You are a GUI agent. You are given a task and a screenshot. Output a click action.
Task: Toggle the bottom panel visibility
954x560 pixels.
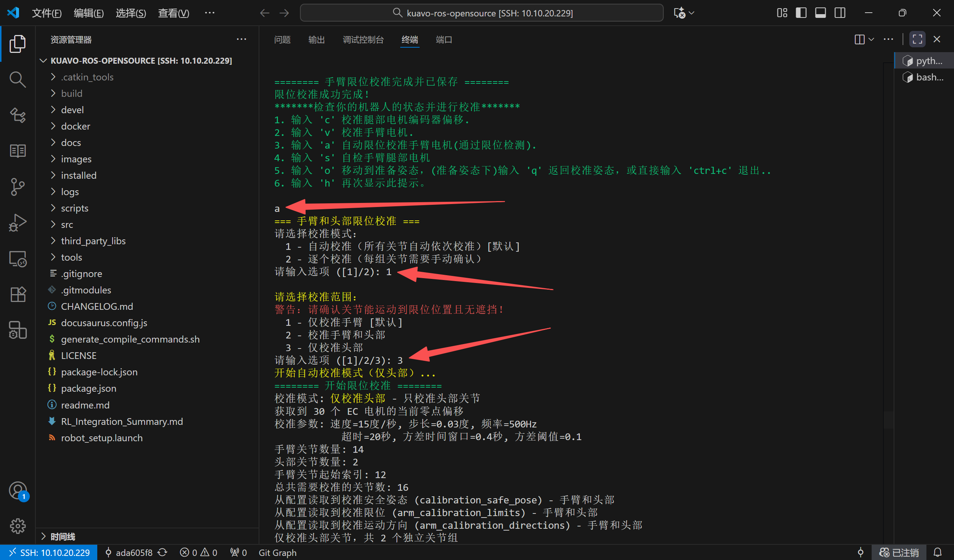tap(820, 13)
